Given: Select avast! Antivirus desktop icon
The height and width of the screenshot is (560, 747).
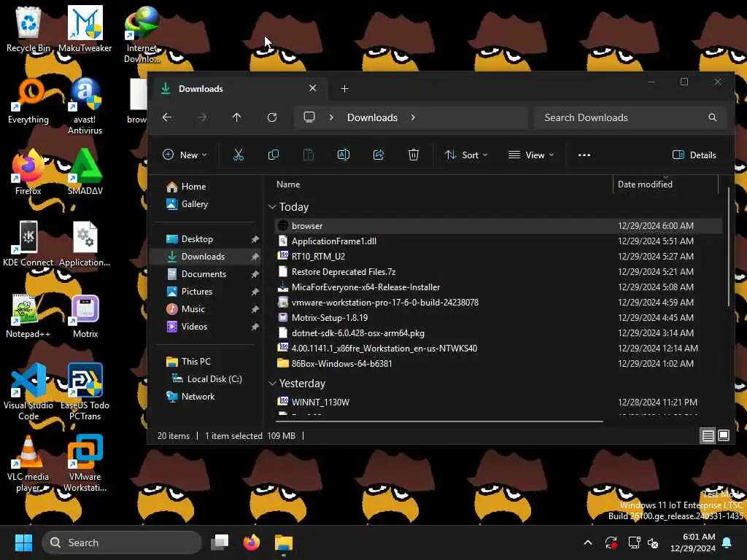Looking at the screenshot, I should (x=85, y=106).
